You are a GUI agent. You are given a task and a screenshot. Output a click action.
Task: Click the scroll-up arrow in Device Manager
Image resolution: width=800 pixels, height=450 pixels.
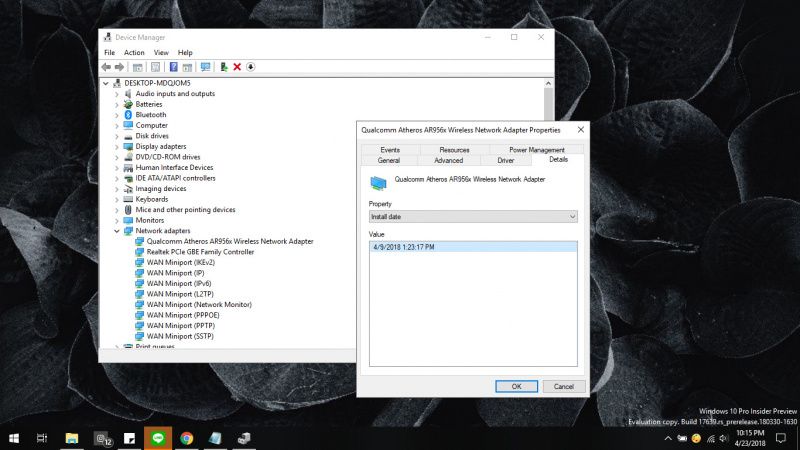click(548, 83)
